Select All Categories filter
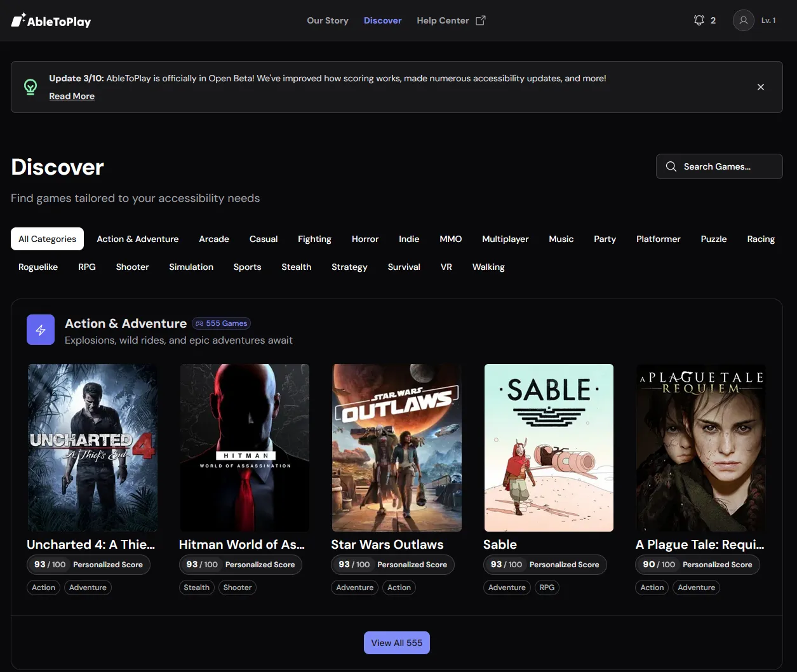The image size is (797, 672). coord(48,239)
